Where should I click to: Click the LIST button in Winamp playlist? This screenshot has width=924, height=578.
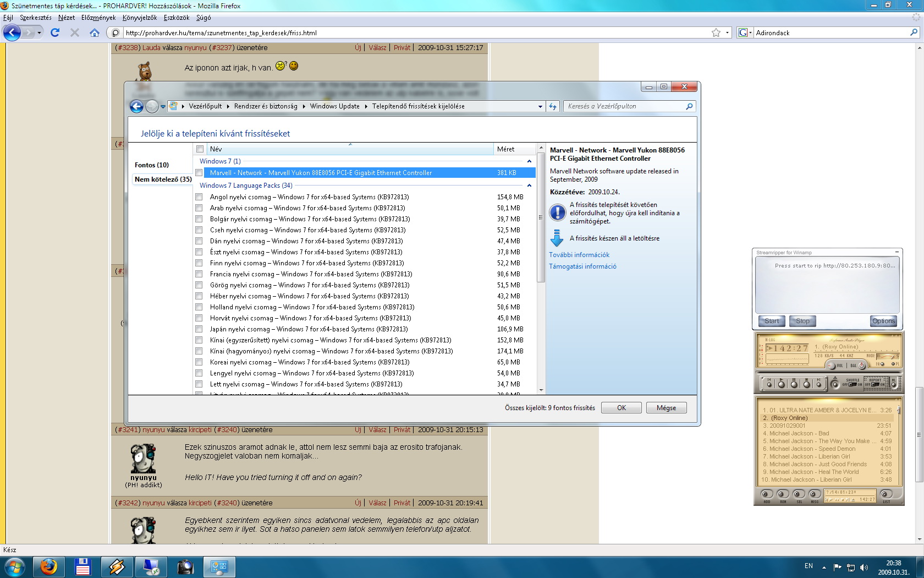click(x=886, y=495)
